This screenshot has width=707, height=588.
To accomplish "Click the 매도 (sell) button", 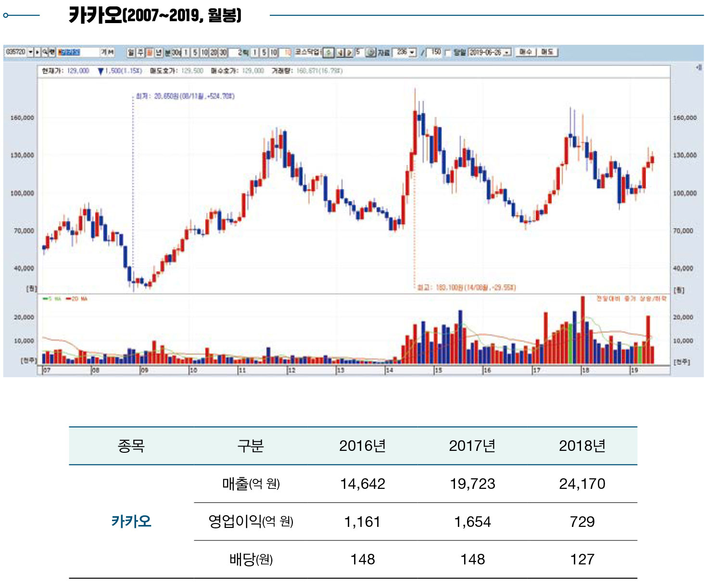I will pyautogui.click(x=548, y=52).
